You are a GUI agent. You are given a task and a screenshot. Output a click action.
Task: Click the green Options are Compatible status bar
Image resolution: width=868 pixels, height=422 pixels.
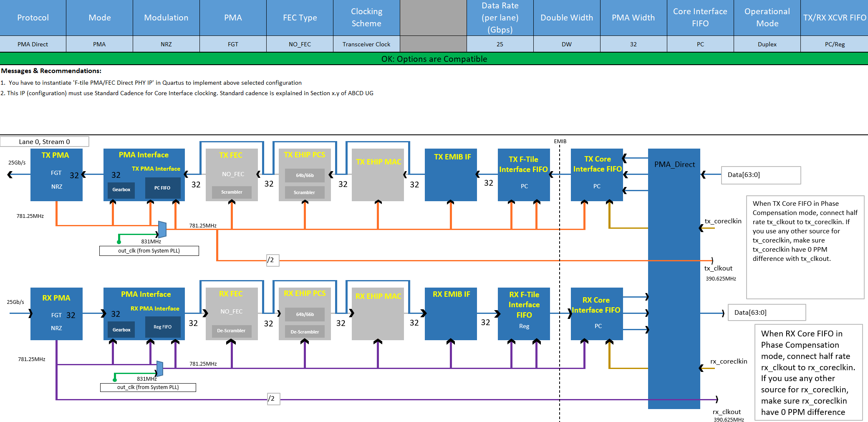click(x=434, y=59)
